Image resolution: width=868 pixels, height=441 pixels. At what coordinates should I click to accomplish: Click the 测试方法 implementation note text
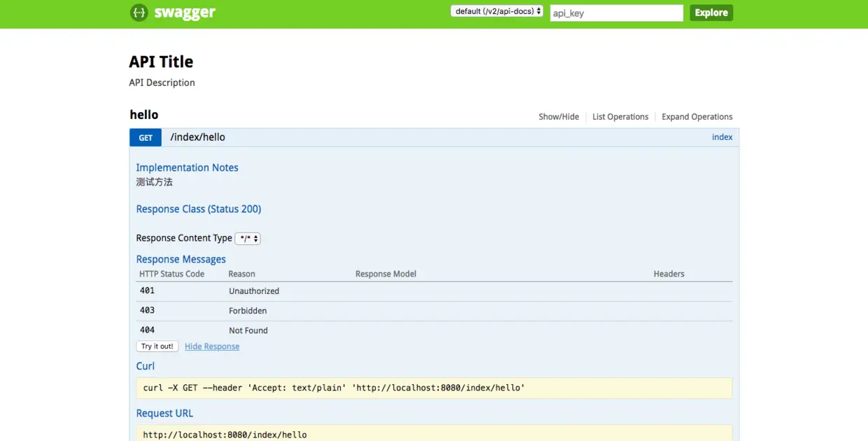click(x=154, y=182)
